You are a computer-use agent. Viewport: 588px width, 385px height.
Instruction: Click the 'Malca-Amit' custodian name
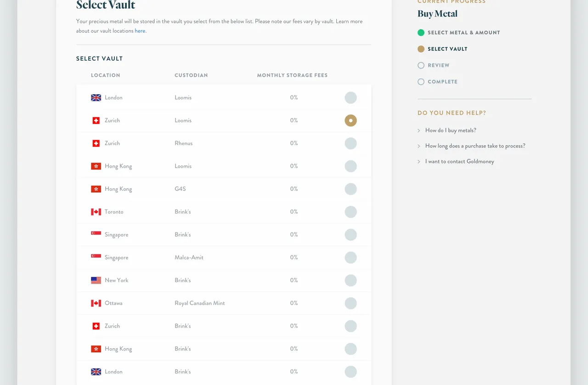[x=189, y=257]
